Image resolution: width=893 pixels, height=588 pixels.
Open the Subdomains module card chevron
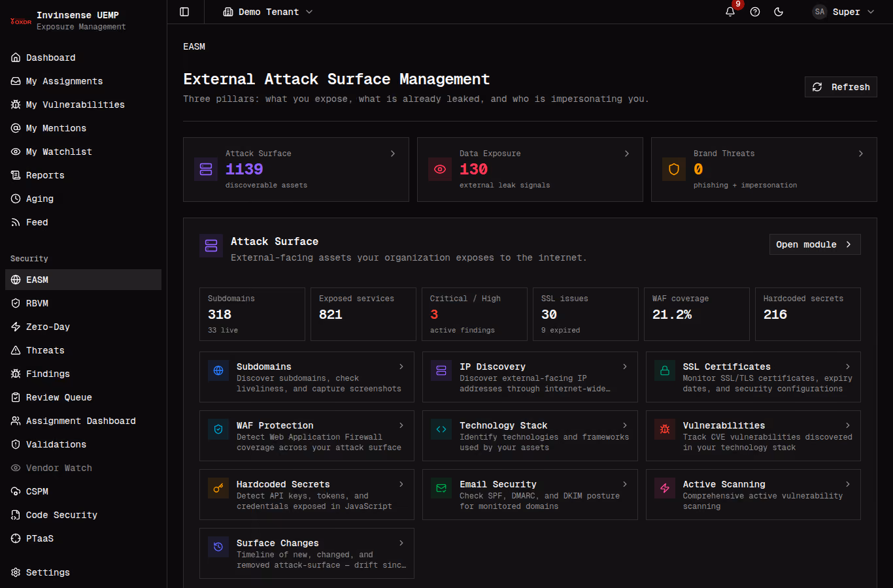coord(401,367)
